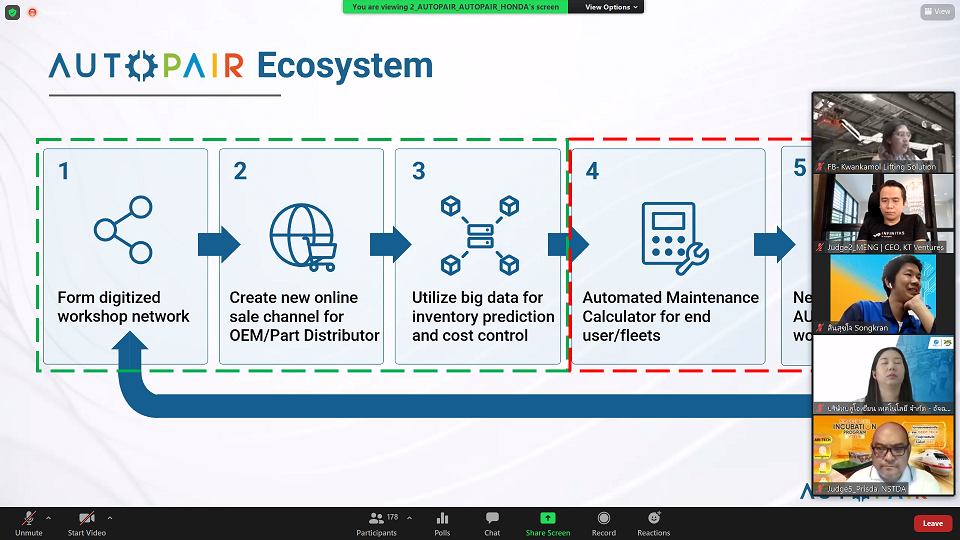960x540 pixels.
Task: Open the View layout menu
Action: (937, 12)
